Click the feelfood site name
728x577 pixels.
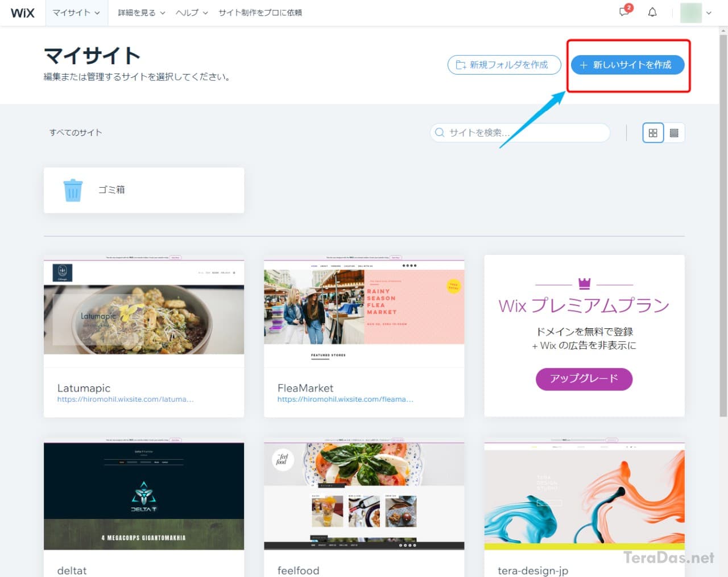click(298, 570)
